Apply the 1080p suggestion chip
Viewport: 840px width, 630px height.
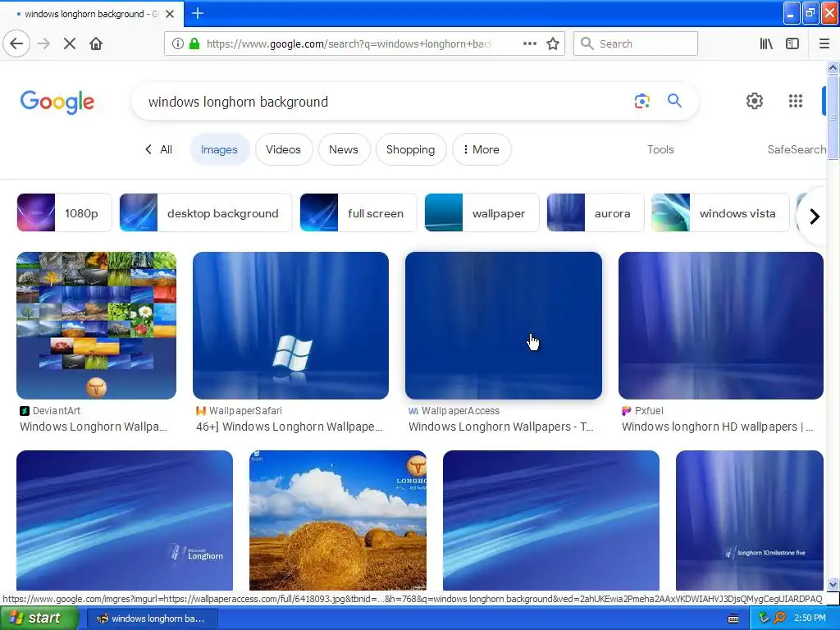click(x=64, y=213)
